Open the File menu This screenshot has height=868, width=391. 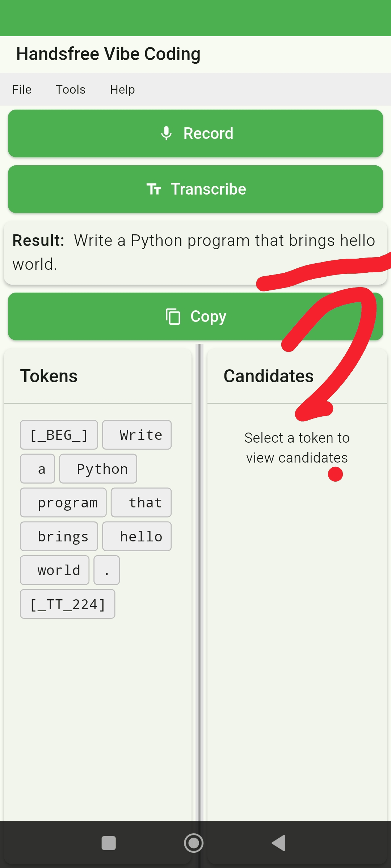click(x=22, y=89)
